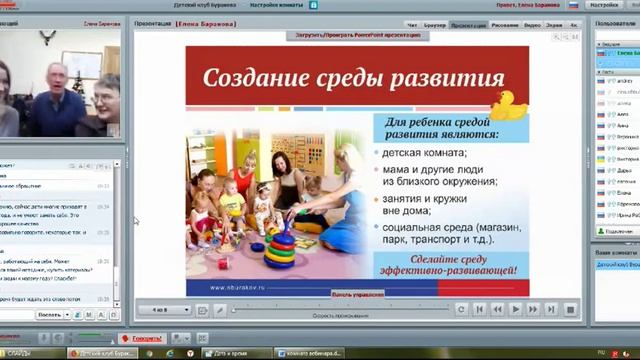
Task: Select the pencil pointer tool icon
Action: click(x=220, y=310)
